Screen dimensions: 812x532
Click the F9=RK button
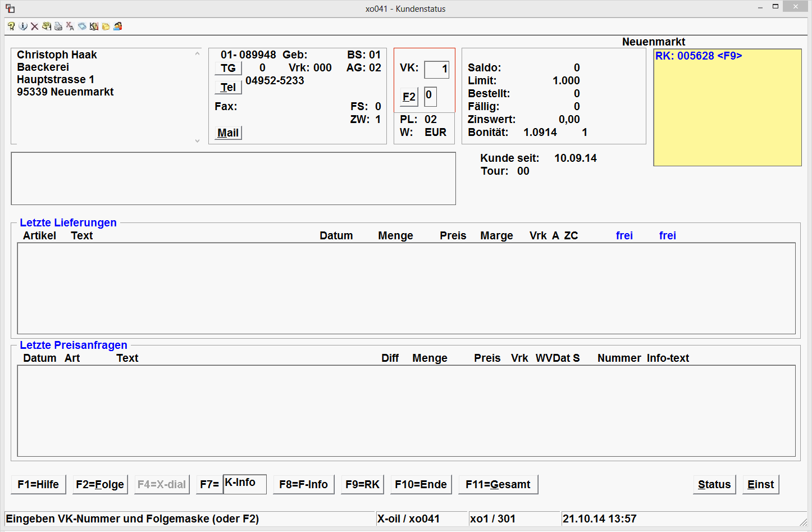tap(362, 484)
